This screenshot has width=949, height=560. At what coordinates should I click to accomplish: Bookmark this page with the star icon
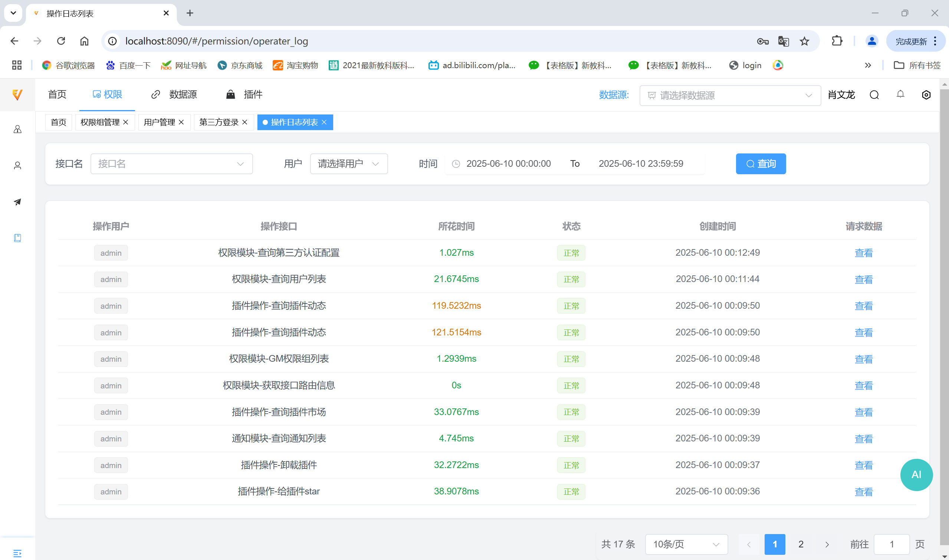804,41
